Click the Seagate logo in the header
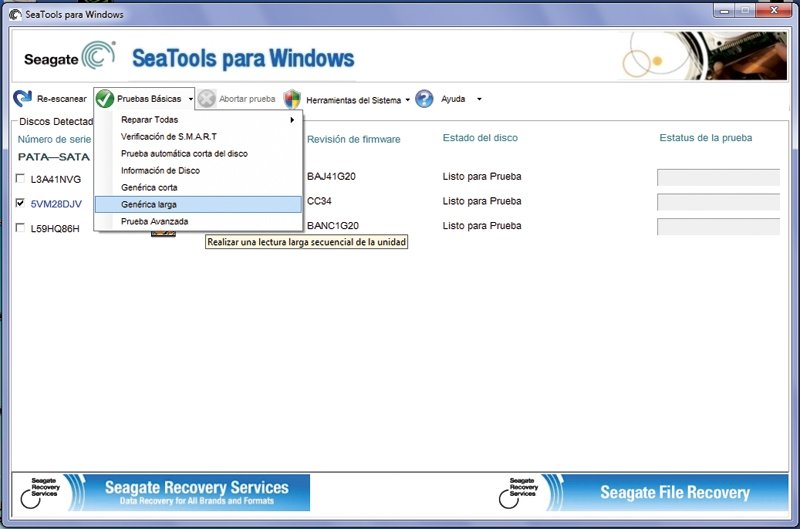This screenshot has height=529, width=800. tap(69, 56)
